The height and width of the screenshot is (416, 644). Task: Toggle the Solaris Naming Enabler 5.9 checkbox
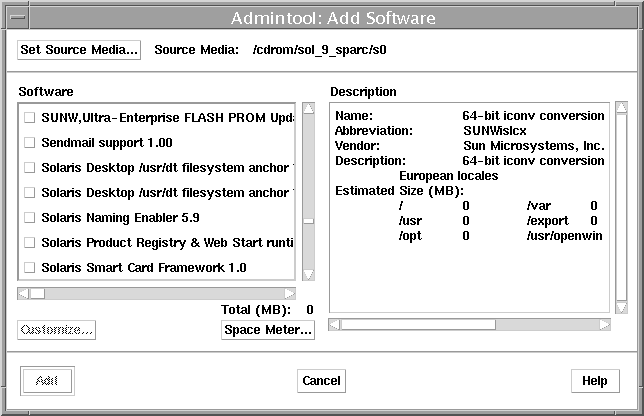pyautogui.click(x=29, y=217)
